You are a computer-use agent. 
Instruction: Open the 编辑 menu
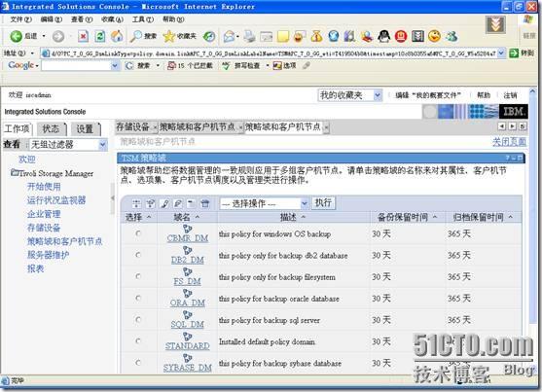tap(52, 19)
